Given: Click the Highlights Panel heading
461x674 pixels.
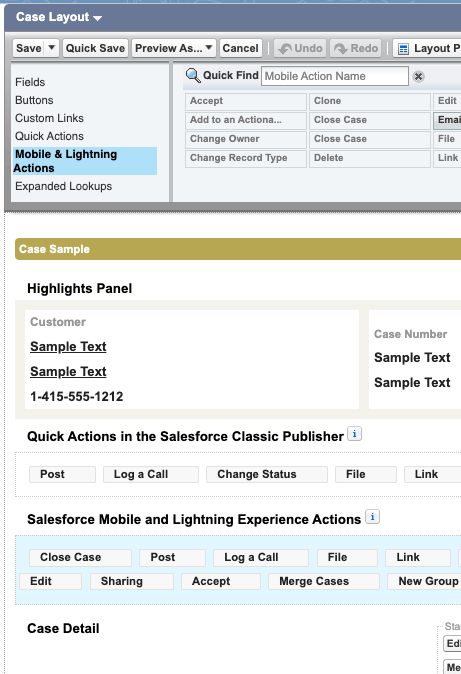Looking at the screenshot, I should pyautogui.click(x=80, y=288).
